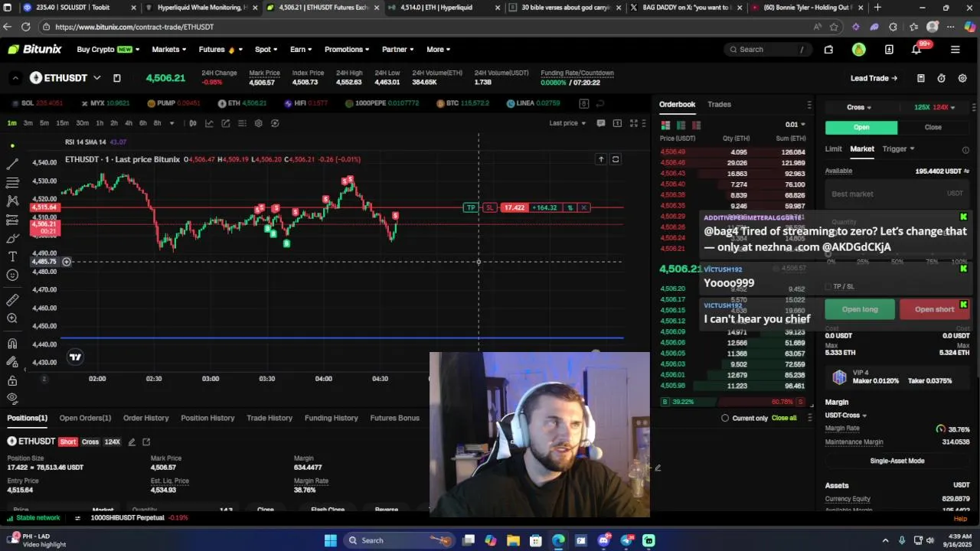This screenshot has height=551, width=980.
Task: Switch to the Trades tab
Action: coord(719,105)
